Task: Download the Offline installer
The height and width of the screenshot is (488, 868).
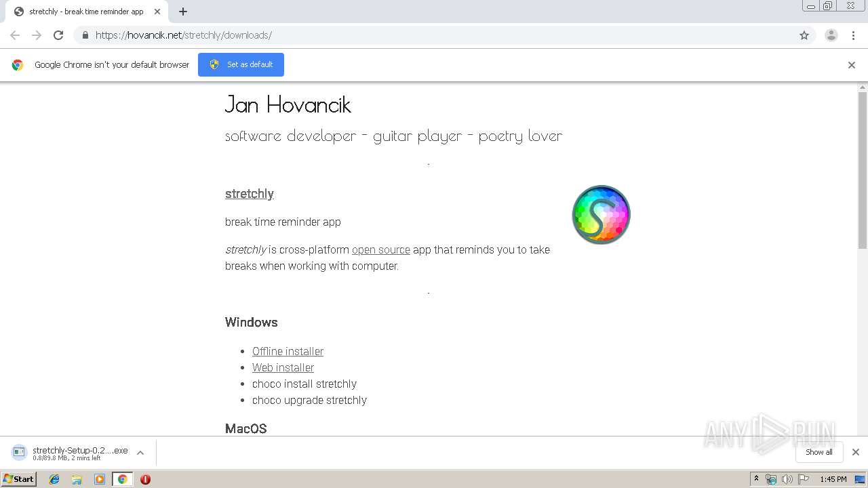Action: 288,351
